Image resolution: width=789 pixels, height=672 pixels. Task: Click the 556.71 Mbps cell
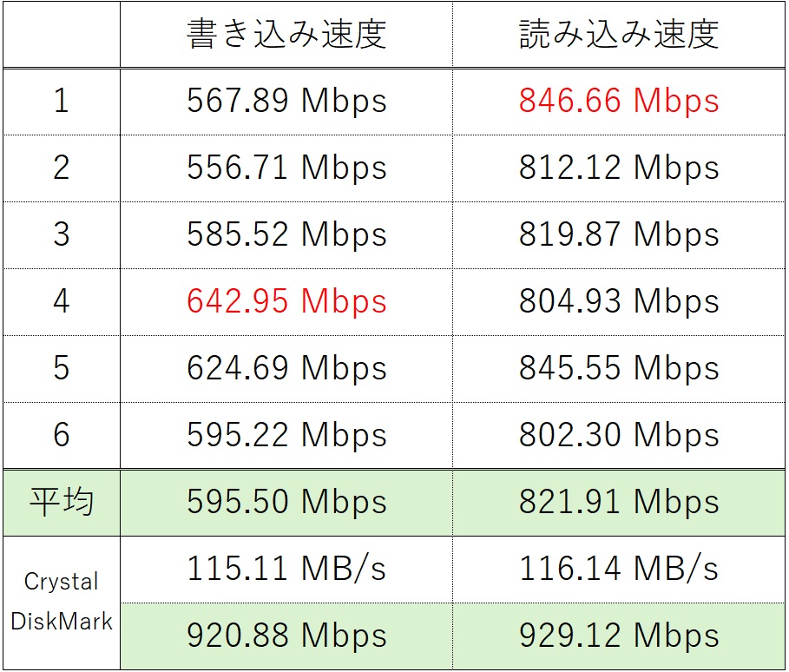[x=286, y=168]
